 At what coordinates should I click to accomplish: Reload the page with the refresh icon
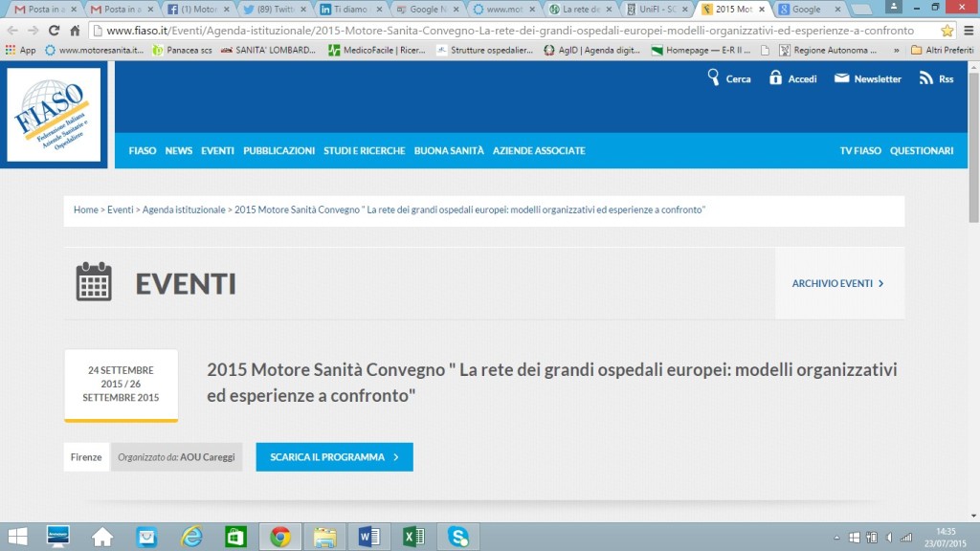click(54, 31)
